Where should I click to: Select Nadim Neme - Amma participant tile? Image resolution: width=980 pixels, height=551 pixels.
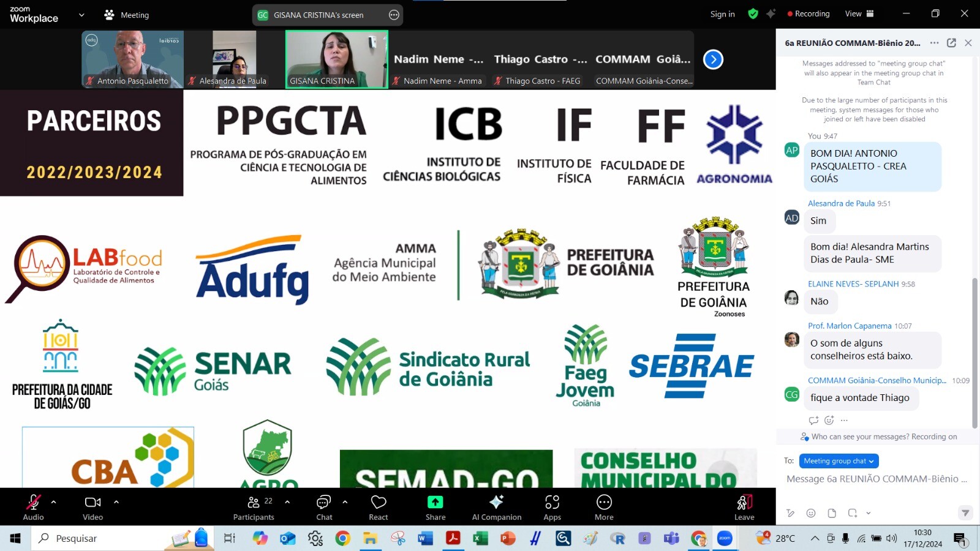coord(439,59)
